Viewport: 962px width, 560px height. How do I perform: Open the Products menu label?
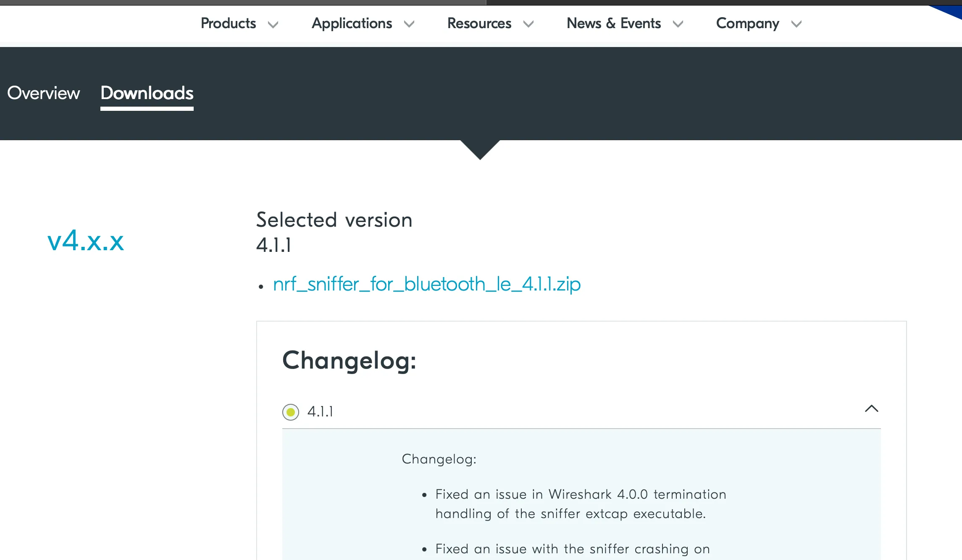(228, 24)
